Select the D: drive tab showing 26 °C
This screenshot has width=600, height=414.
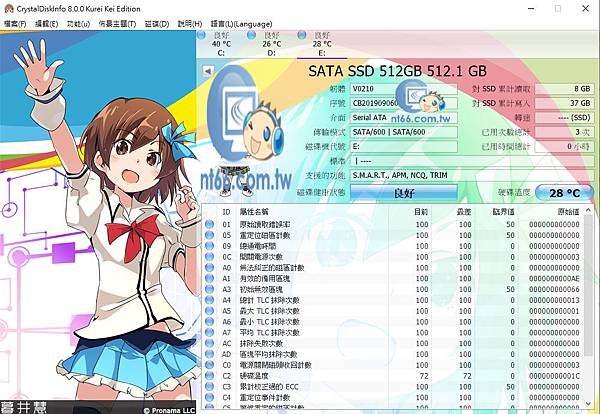coord(271,44)
